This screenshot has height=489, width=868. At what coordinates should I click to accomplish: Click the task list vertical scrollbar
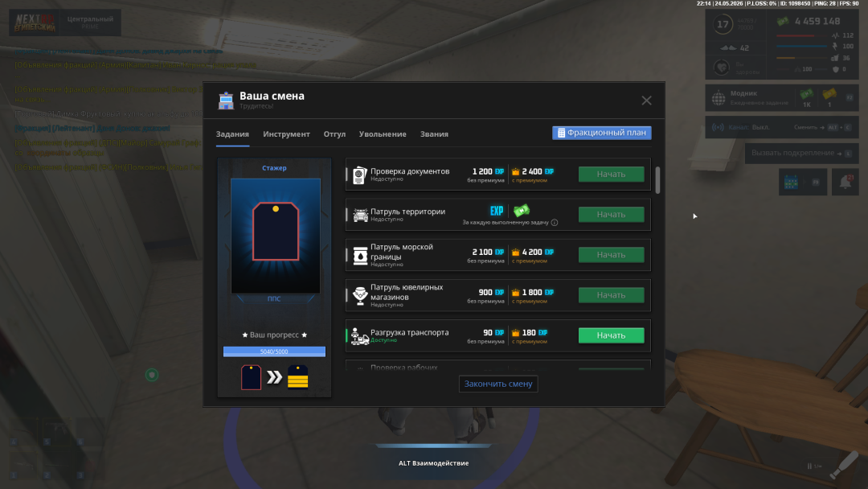pyautogui.click(x=657, y=180)
